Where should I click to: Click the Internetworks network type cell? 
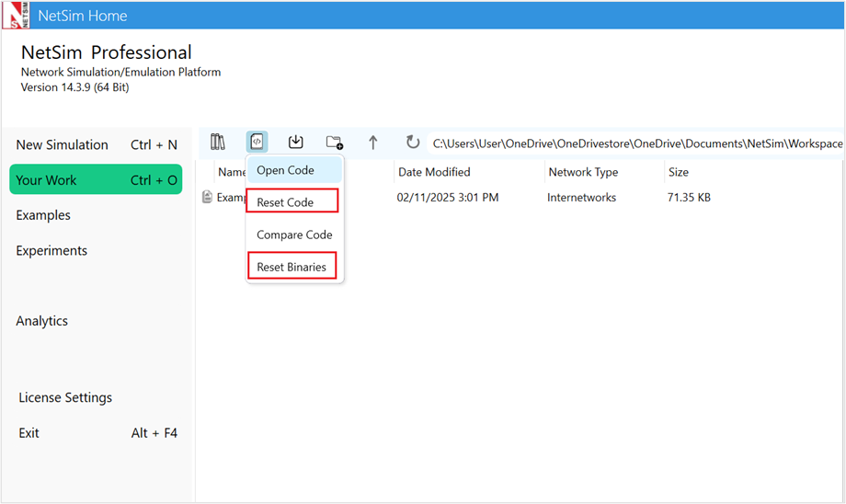(x=581, y=198)
